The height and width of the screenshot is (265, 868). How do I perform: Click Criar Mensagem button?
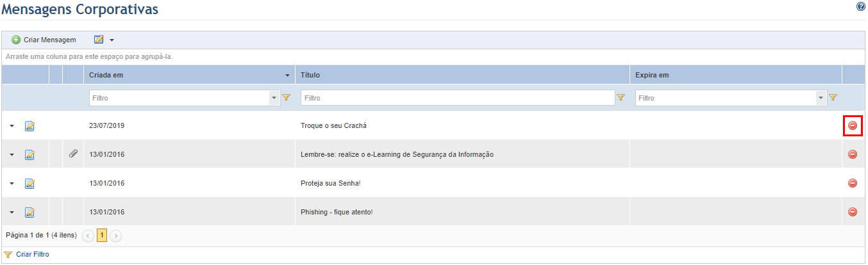click(44, 40)
